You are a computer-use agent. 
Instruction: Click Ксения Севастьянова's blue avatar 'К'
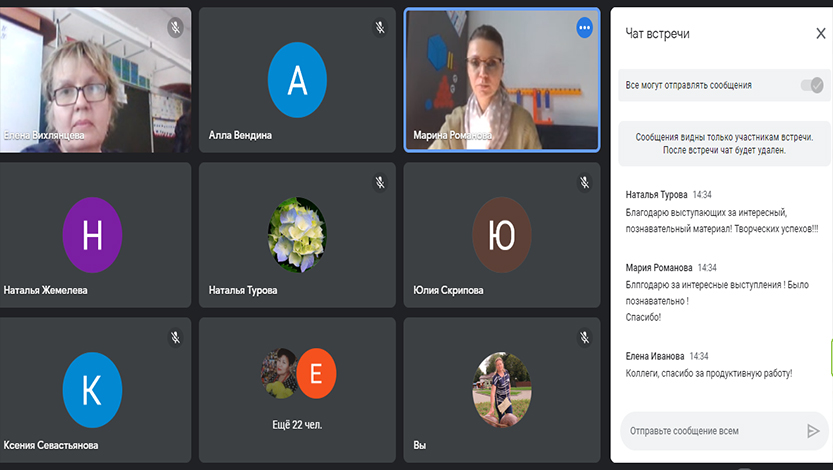(92, 390)
